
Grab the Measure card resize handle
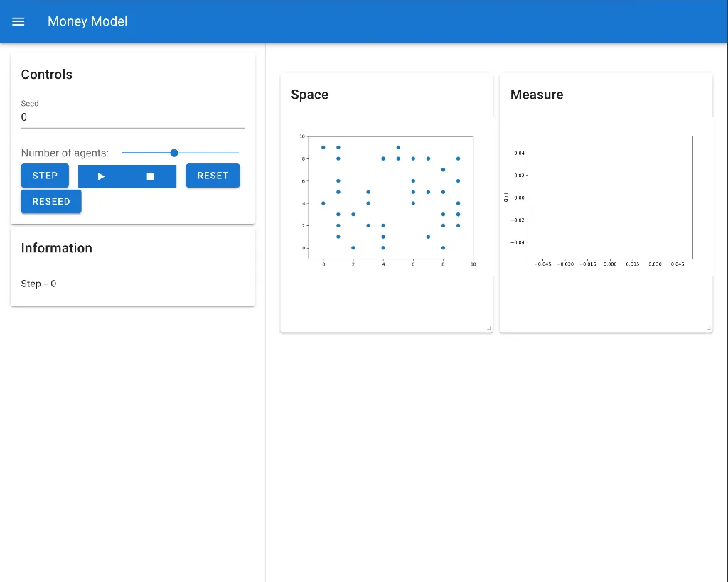708,328
